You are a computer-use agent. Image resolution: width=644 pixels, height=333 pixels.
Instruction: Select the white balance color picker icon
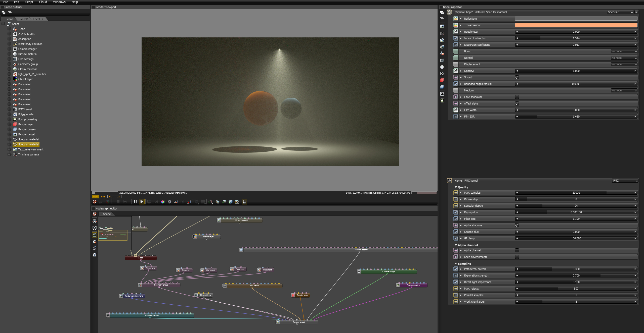(163, 202)
